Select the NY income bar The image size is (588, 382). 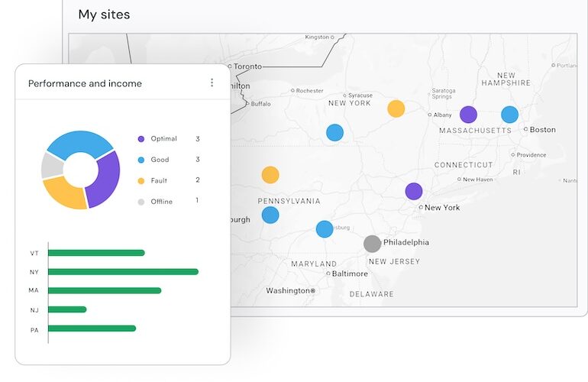coord(123,272)
